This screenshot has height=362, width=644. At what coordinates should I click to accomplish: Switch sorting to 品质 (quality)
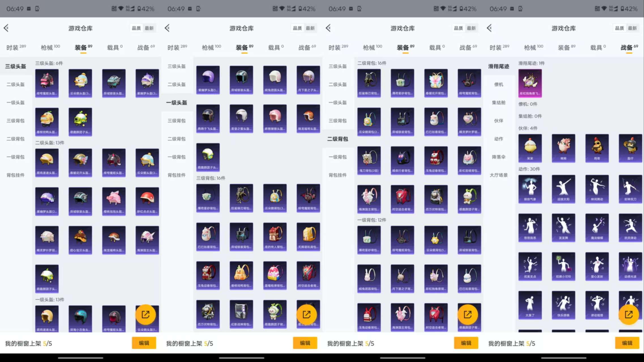[136, 28]
